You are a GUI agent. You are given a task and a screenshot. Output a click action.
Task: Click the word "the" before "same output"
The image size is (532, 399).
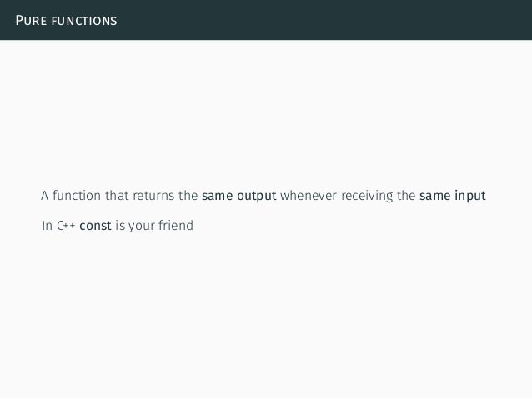(x=188, y=197)
